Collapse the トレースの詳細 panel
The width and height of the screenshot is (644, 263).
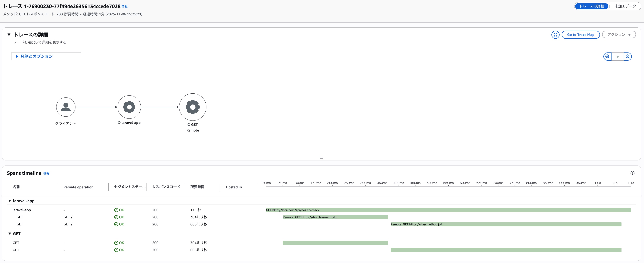coord(9,35)
